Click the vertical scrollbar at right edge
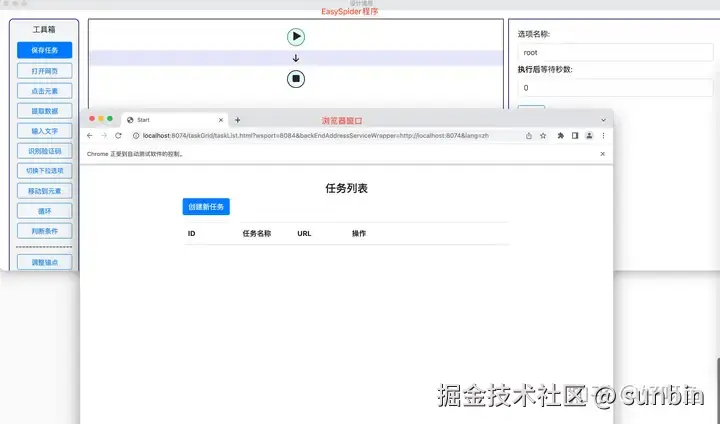The height and width of the screenshot is (424, 720). (x=718, y=390)
